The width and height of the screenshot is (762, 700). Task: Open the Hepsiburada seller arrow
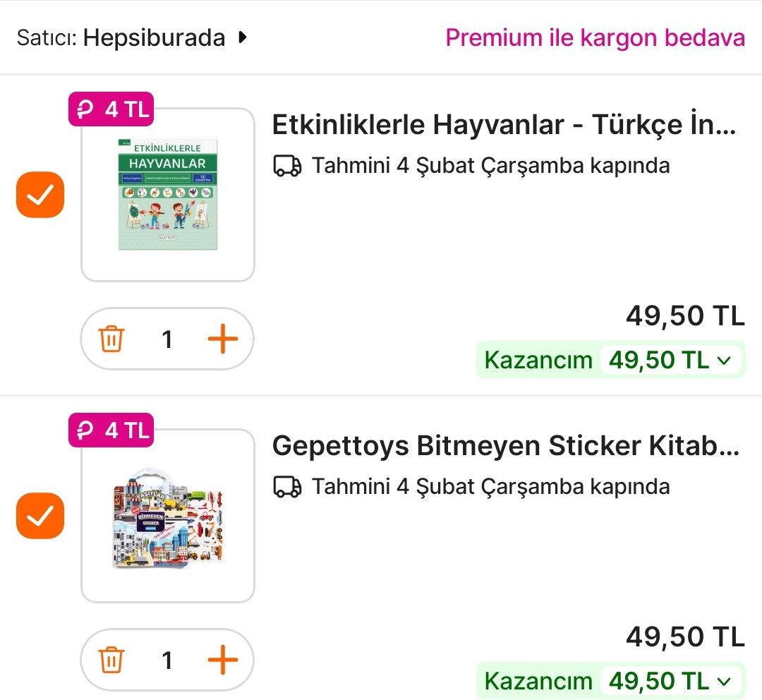point(243,37)
